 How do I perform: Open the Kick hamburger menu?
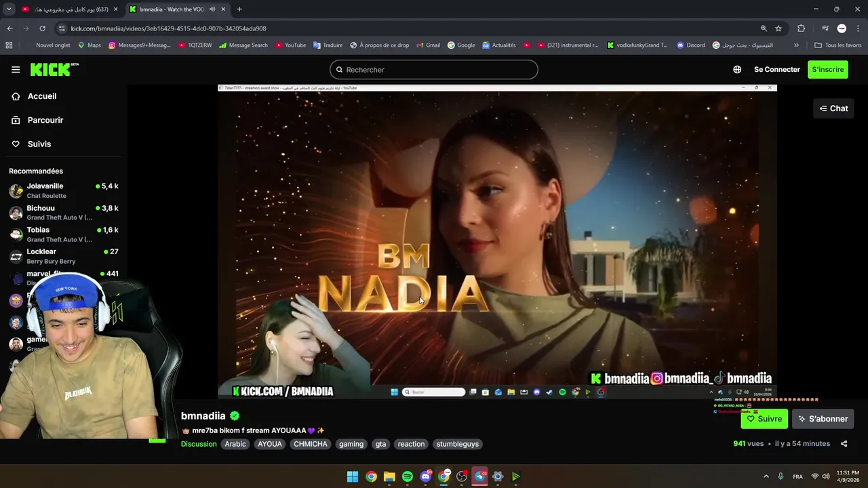click(16, 69)
